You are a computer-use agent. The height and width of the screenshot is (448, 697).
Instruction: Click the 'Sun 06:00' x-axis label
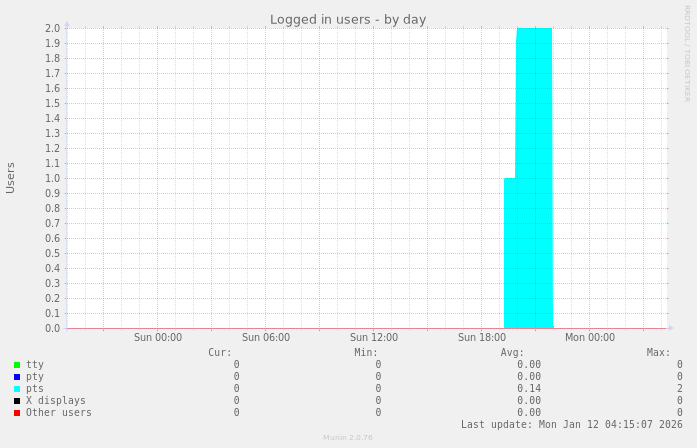[x=266, y=338]
